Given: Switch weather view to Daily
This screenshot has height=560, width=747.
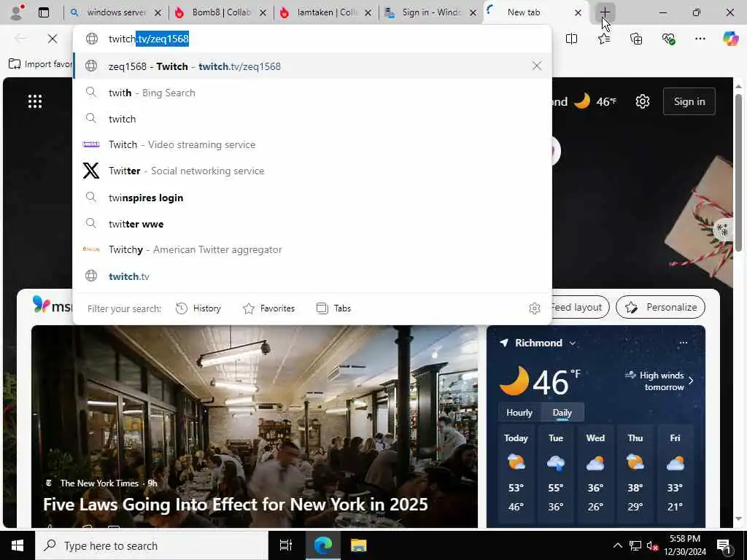Looking at the screenshot, I should coord(562,413).
